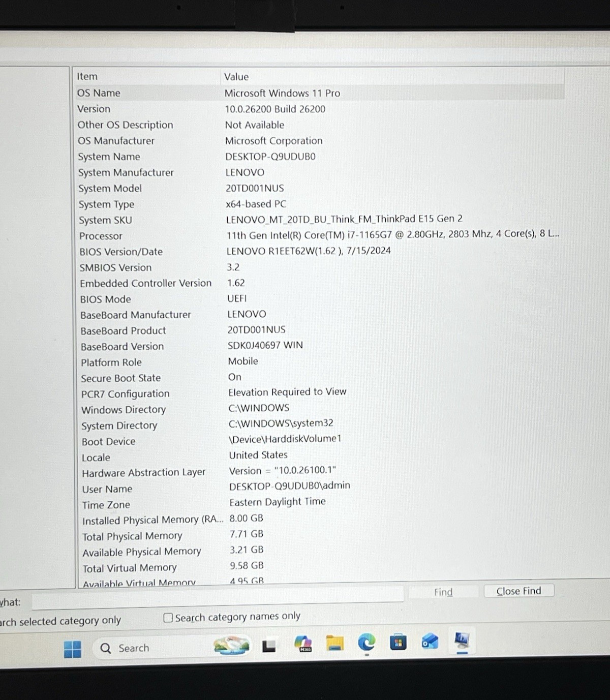Click the Find button
The height and width of the screenshot is (700, 610).
pyautogui.click(x=443, y=592)
